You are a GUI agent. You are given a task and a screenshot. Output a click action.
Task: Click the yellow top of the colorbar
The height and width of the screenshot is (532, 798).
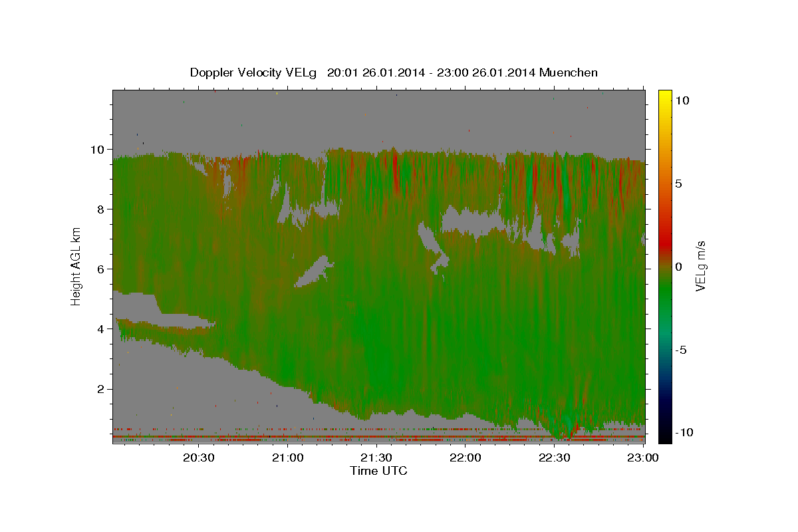[664, 96]
